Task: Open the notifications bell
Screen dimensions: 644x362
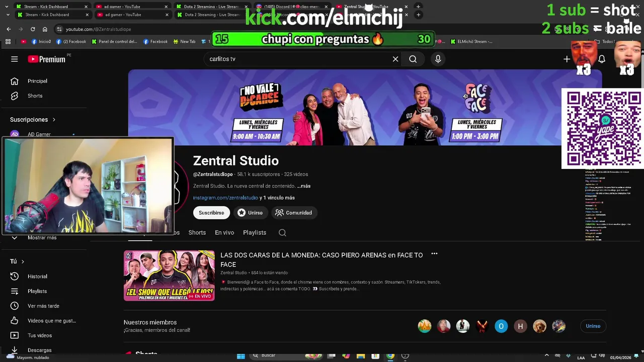Action: (601, 59)
